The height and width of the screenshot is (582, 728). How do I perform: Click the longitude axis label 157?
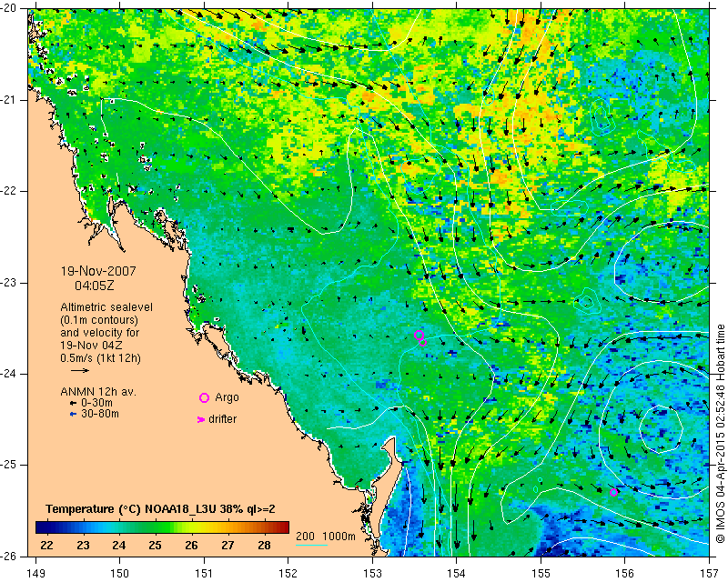point(709,574)
